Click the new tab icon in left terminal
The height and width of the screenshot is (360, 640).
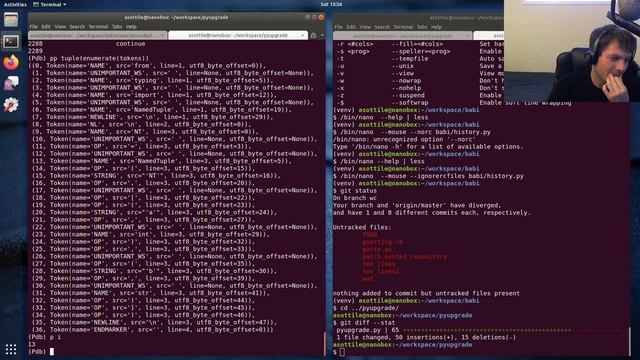click(x=313, y=36)
